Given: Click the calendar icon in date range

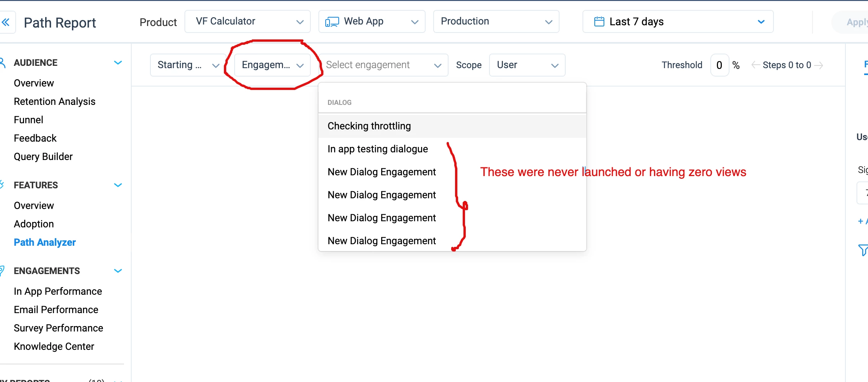Looking at the screenshot, I should [599, 21].
